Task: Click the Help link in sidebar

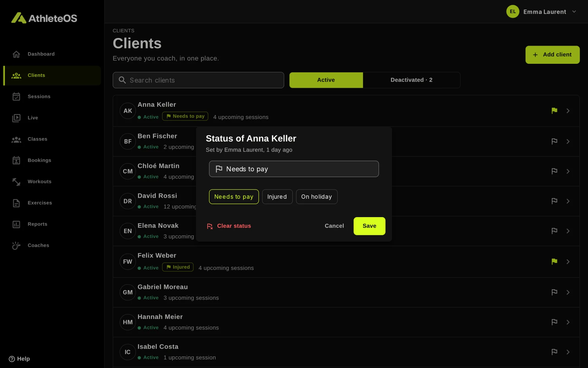Action: tap(19, 359)
